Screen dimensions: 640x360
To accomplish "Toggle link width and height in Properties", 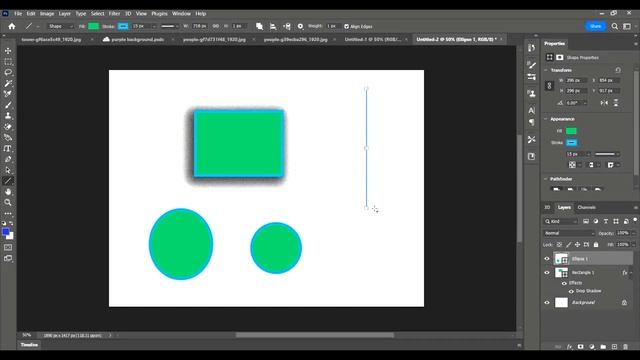I will point(549,86).
